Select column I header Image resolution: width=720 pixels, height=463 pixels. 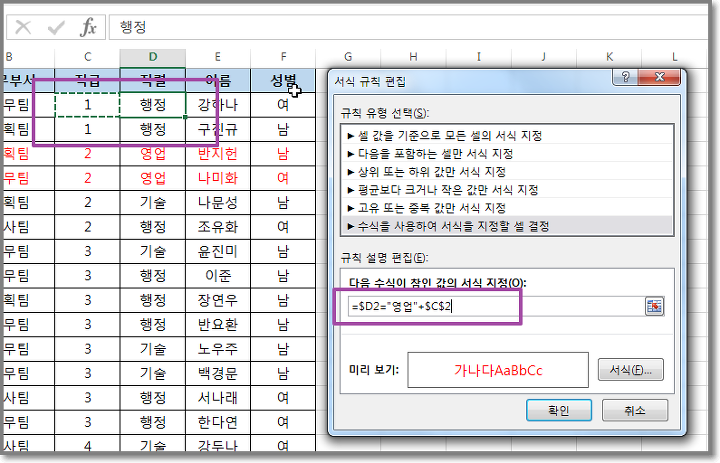click(478, 57)
